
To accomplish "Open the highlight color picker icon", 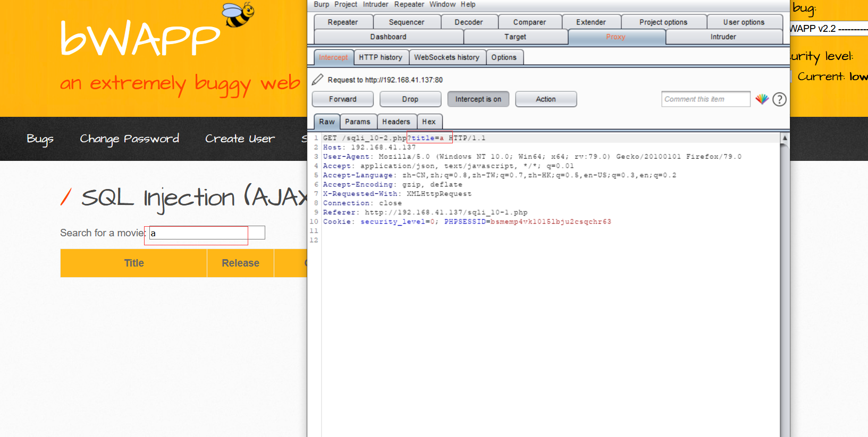I will tap(762, 99).
